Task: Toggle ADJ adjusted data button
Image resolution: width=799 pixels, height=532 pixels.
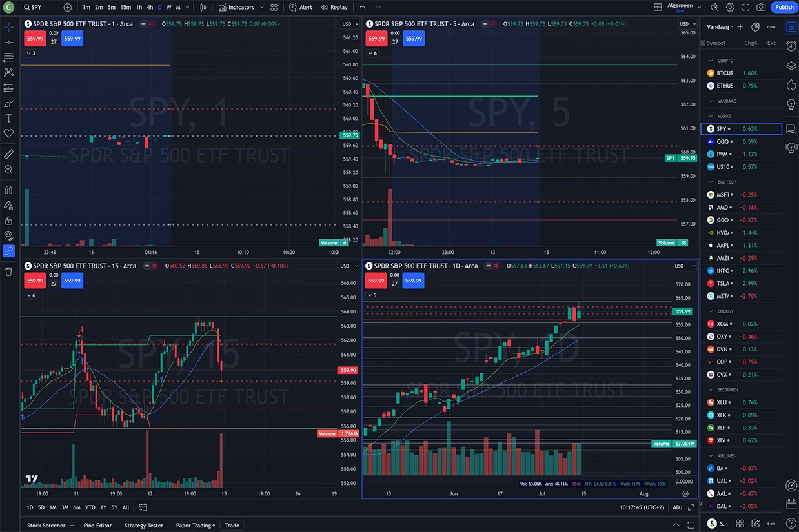Action: click(678, 507)
